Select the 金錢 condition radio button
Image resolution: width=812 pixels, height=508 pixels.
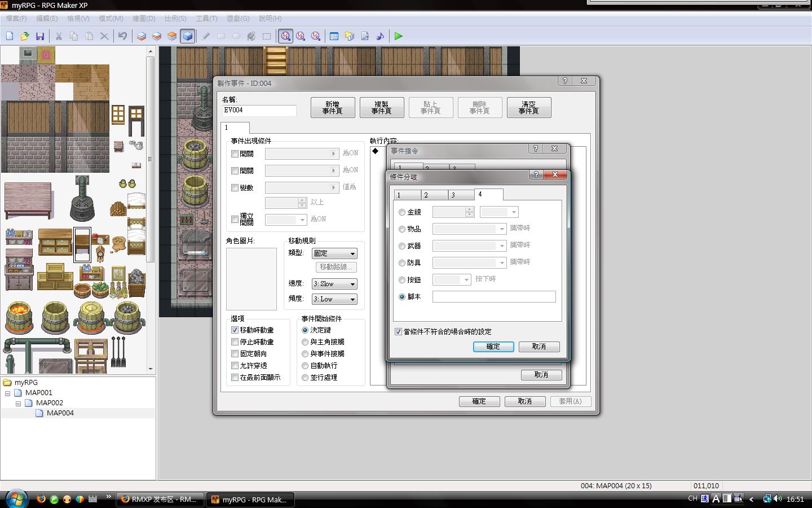[x=402, y=212]
